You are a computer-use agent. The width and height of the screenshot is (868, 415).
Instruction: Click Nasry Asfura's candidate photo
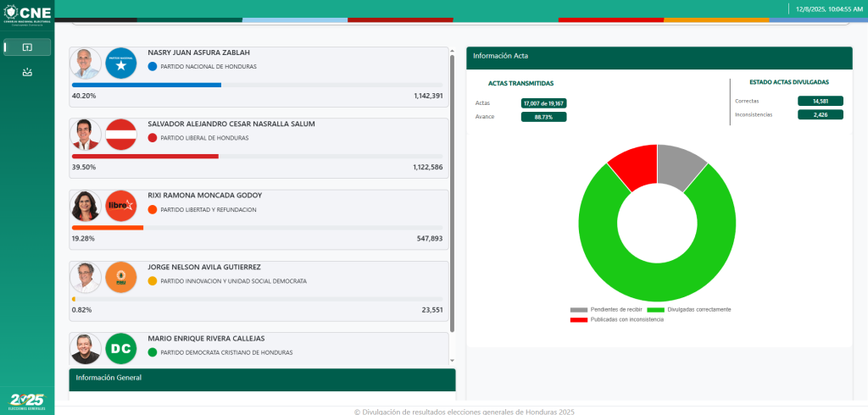pos(86,64)
